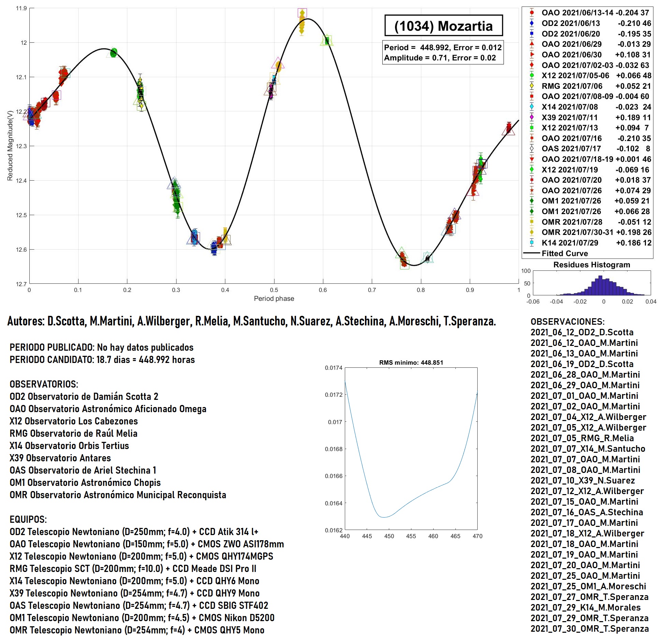Click the "EQUIPOS:" heading
Screen dimensions: 663x644
28,519
